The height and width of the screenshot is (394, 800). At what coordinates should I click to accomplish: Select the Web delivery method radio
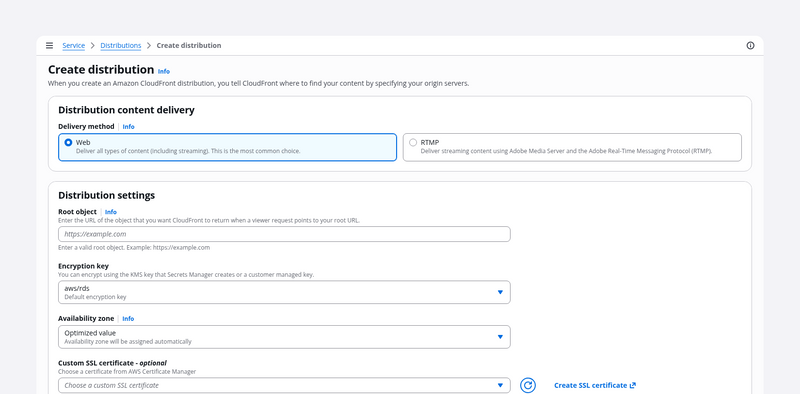(x=68, y=143)
